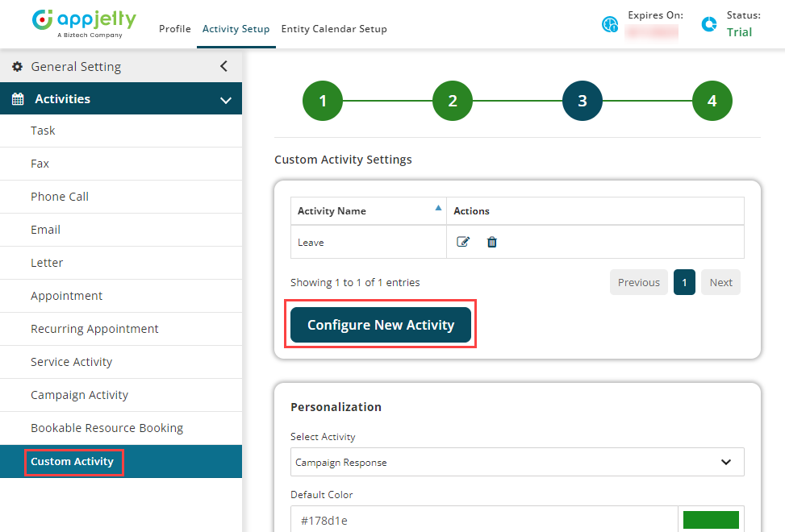This screenshot has height=532, width=785.
Task: Click the green Default Color swatch
Action: tap(711, 520)
